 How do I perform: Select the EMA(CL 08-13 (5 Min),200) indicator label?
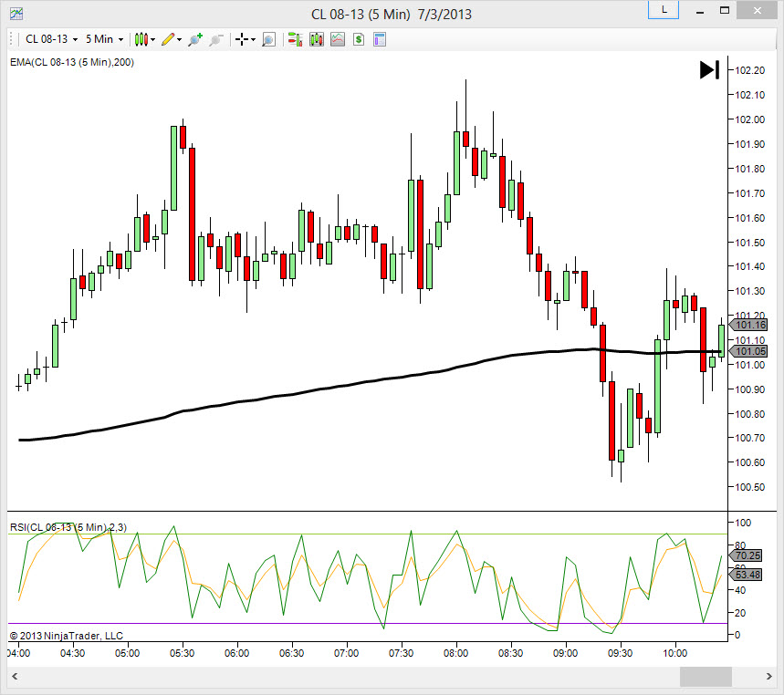coord(72,62)
